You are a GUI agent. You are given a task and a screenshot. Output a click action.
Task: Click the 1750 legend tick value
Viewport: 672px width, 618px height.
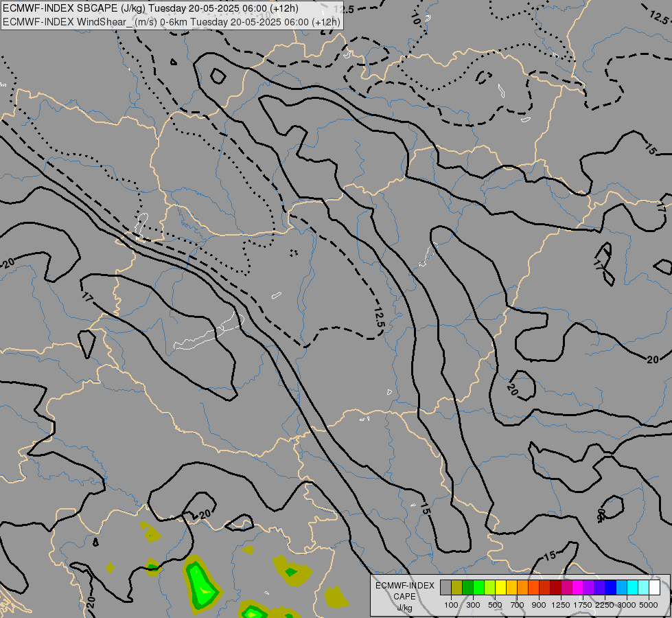click(583, 605)
